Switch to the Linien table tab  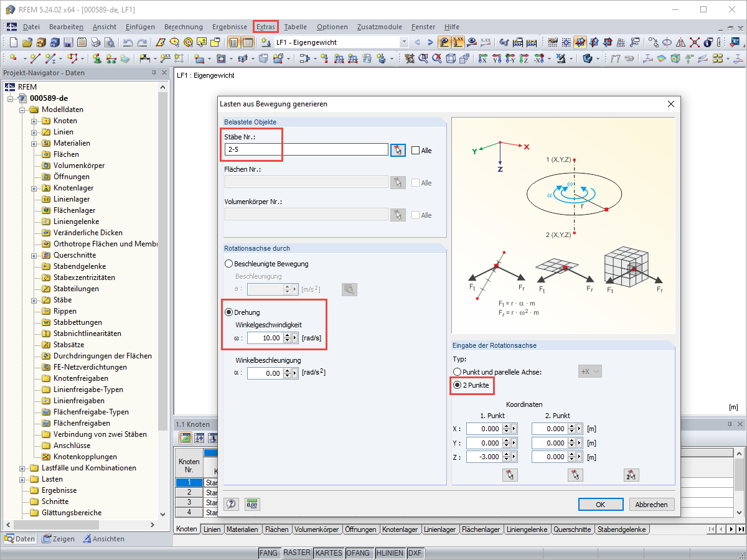tap(212, 530)
